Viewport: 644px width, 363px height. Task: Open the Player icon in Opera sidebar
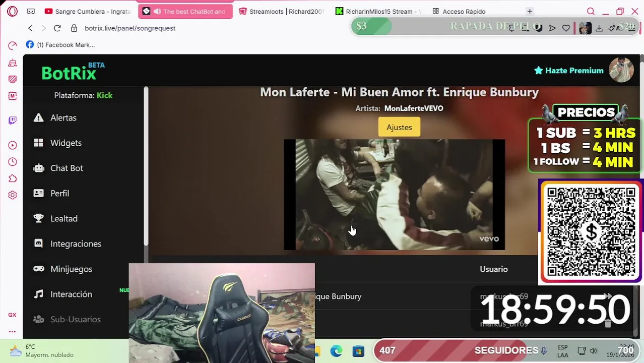[x=13, y=145]
